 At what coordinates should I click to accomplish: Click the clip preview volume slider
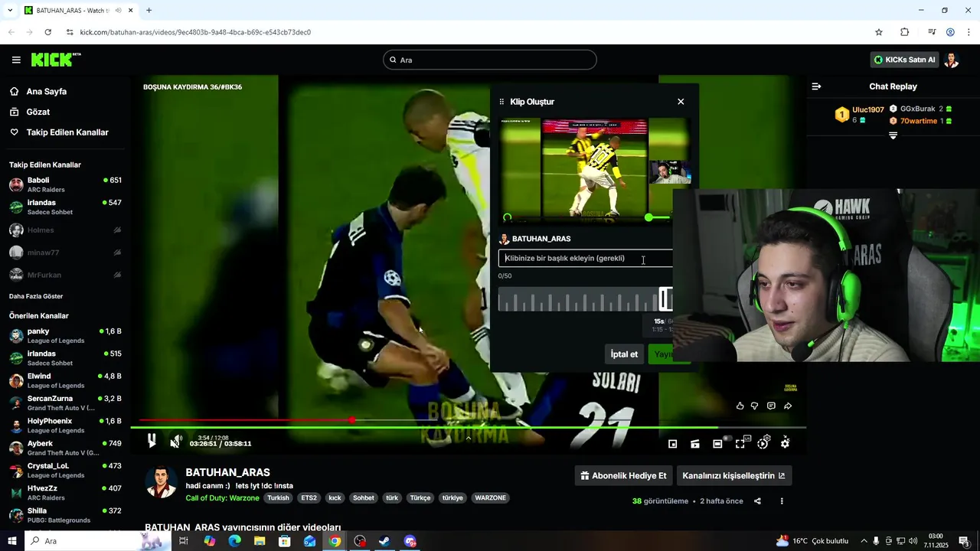coord(657,217)
